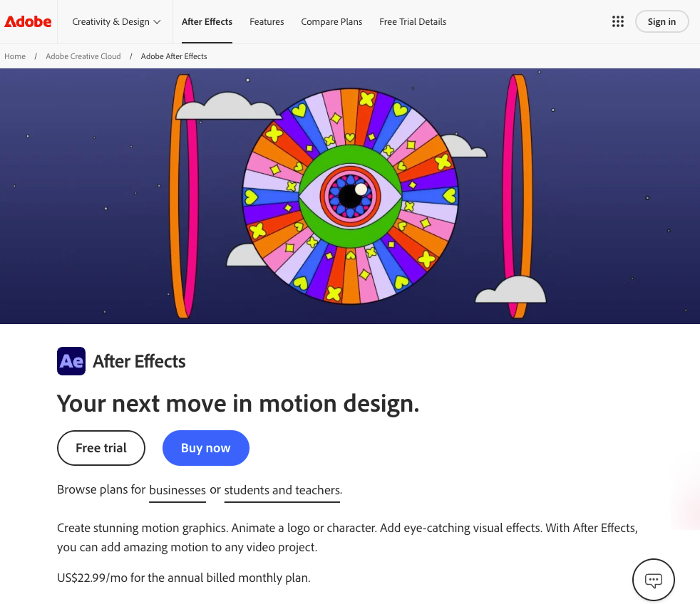Select the After Effects nav tab
Image resolution: width=700 pixels, height=604 pixels.
[207, 21]
